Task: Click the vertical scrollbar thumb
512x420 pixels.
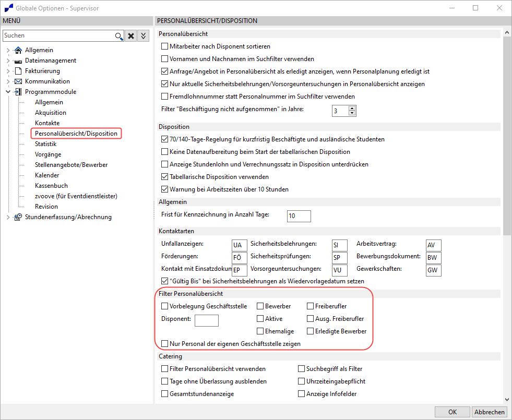Action: 507,135
